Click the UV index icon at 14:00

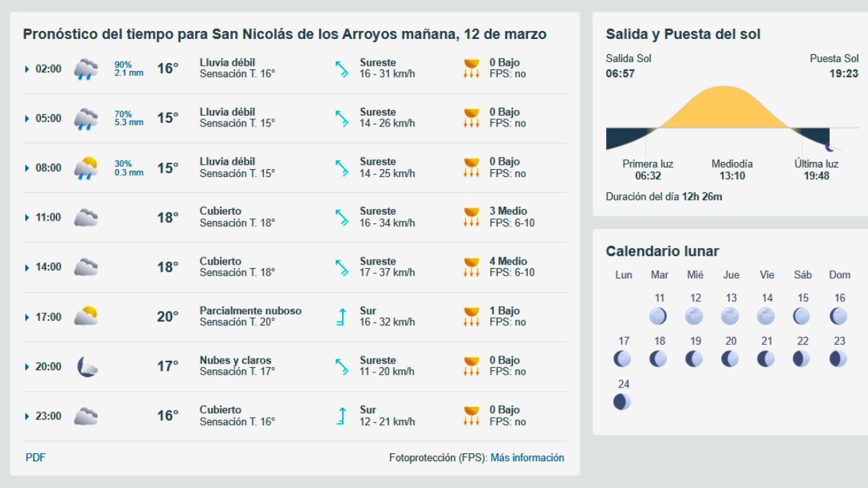[x=472, y=267]
